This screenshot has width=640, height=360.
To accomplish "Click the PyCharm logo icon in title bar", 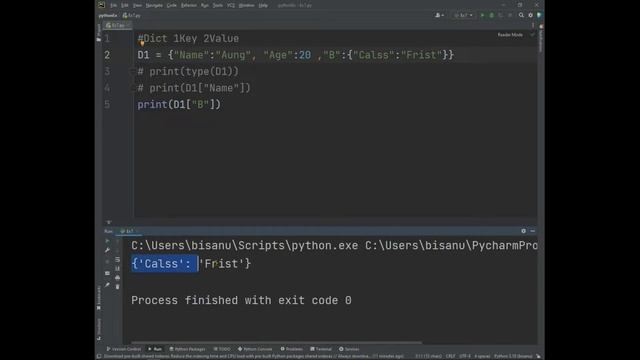I will click(101, 5).
